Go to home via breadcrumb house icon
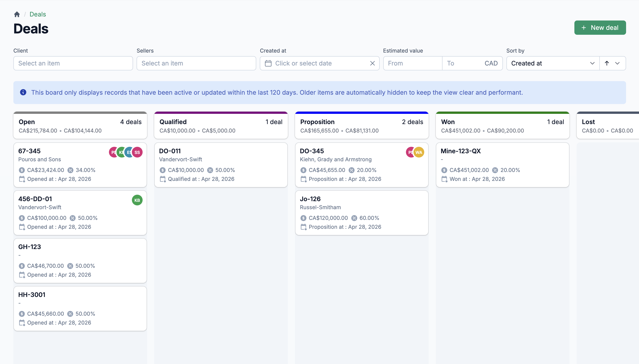Viewport: 639px width, 364px height. 17,14
